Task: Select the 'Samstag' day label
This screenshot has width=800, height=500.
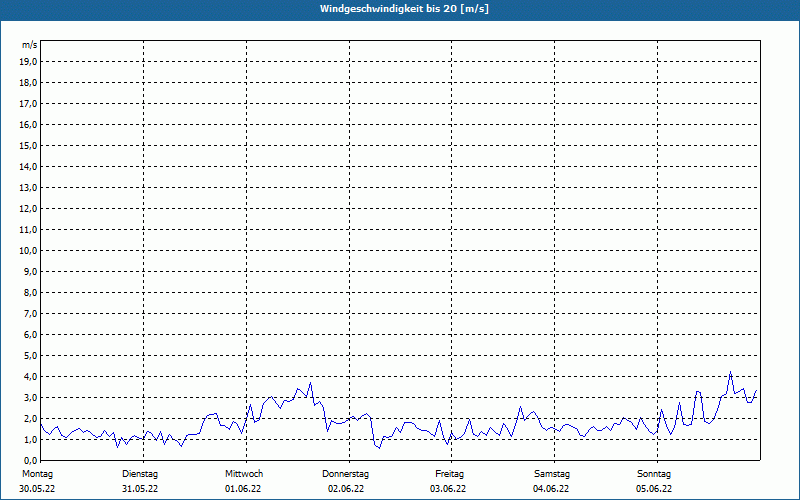Action: (552, 474)
